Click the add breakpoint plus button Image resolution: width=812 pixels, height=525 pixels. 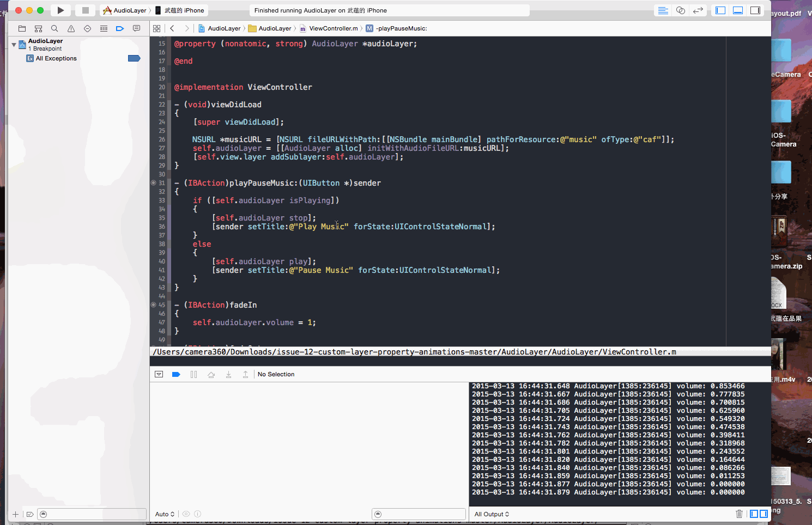15,514
